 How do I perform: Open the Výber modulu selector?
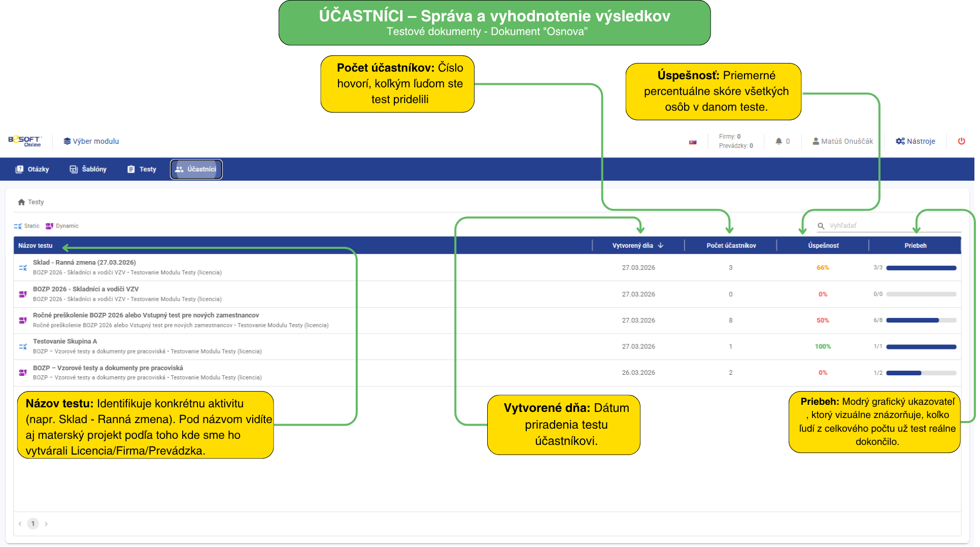(x=91, y=141)
